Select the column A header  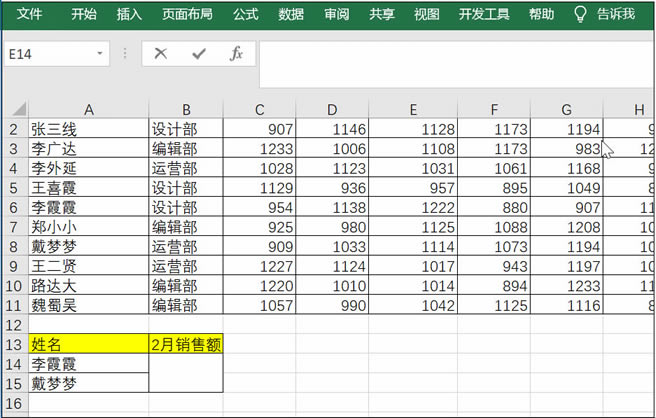click(88, 109)
